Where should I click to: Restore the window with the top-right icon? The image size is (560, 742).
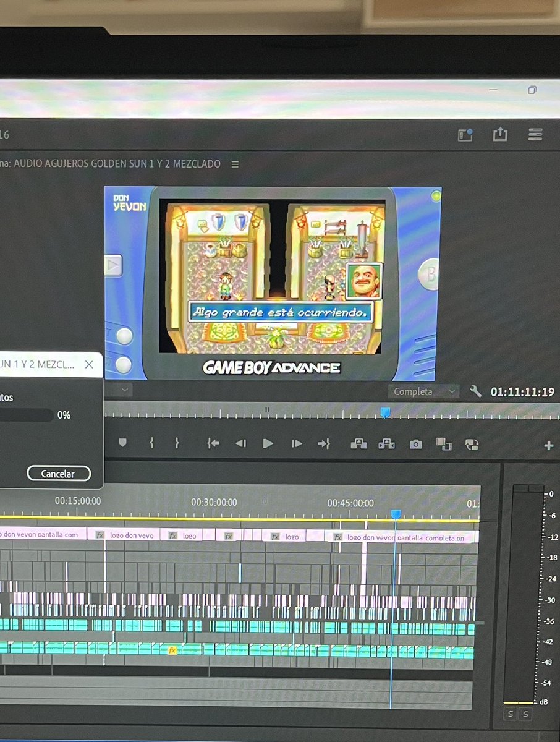(532, 90)
